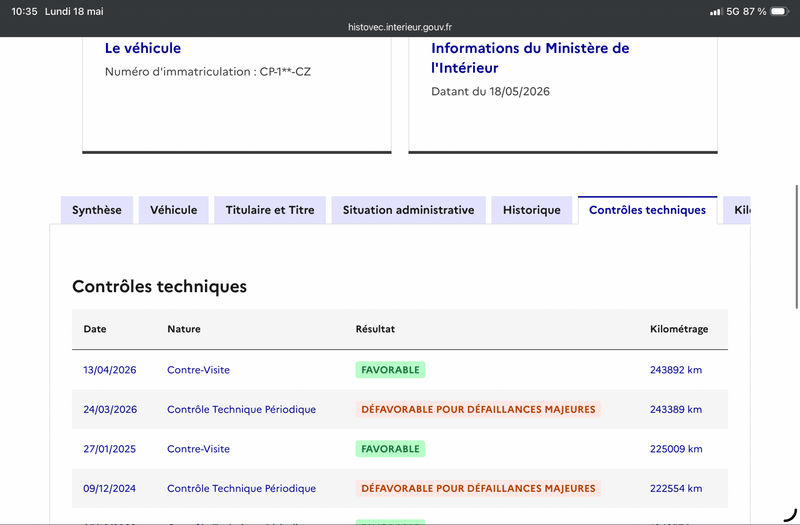
Task: Tap the battery icon in status bar
Action: pos(780,11)
